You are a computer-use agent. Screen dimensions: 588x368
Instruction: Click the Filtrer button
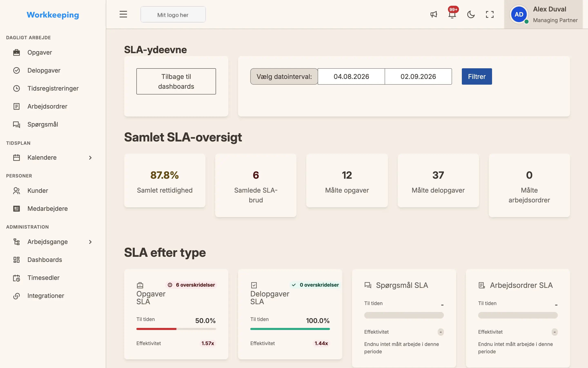pos(477,76)
